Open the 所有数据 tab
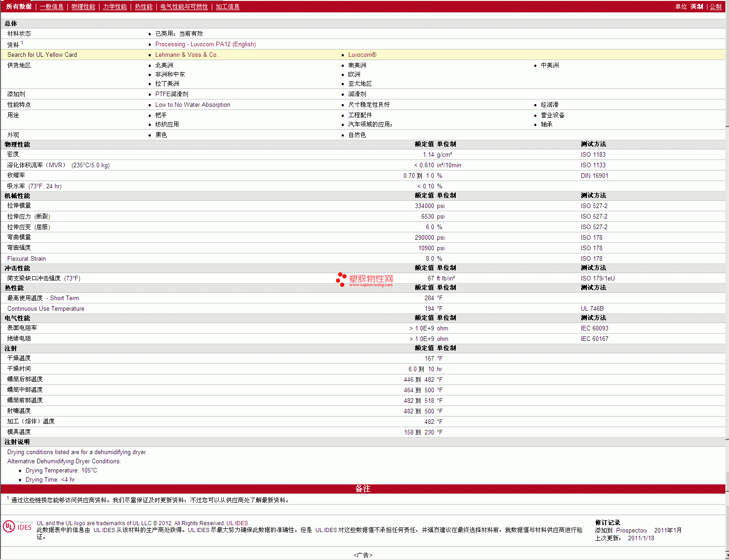 [19, 6]
